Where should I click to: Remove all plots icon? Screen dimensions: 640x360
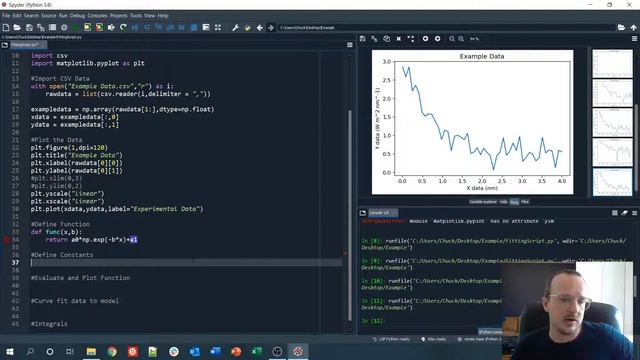411,38
